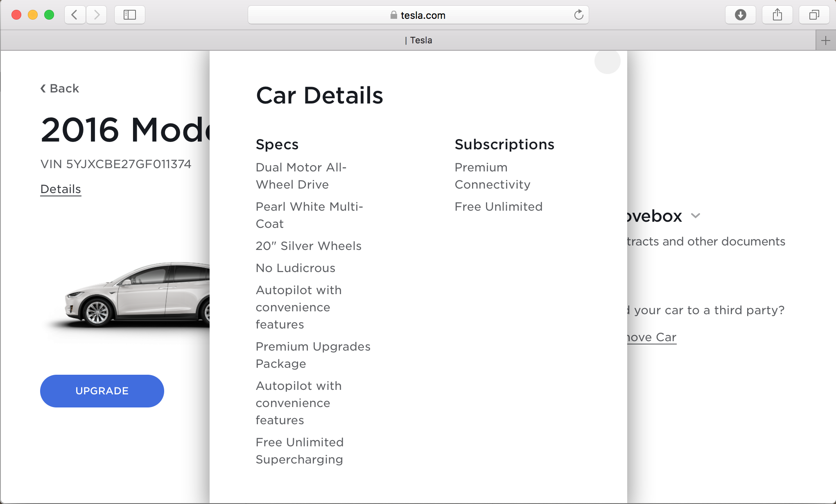Click the green fullscreen window button

(x=49, y=15)
